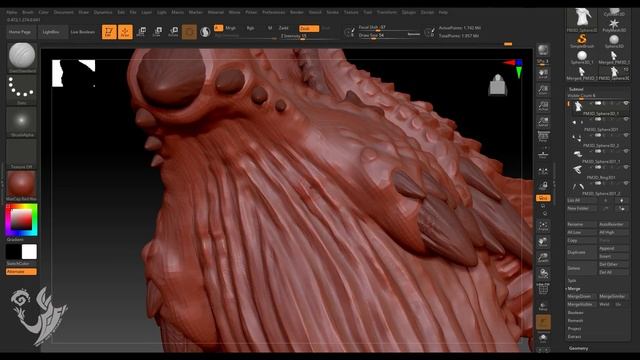Click the Frame icon in right shelf
Viewport: 640px width, 360px height.
[543, 226]
